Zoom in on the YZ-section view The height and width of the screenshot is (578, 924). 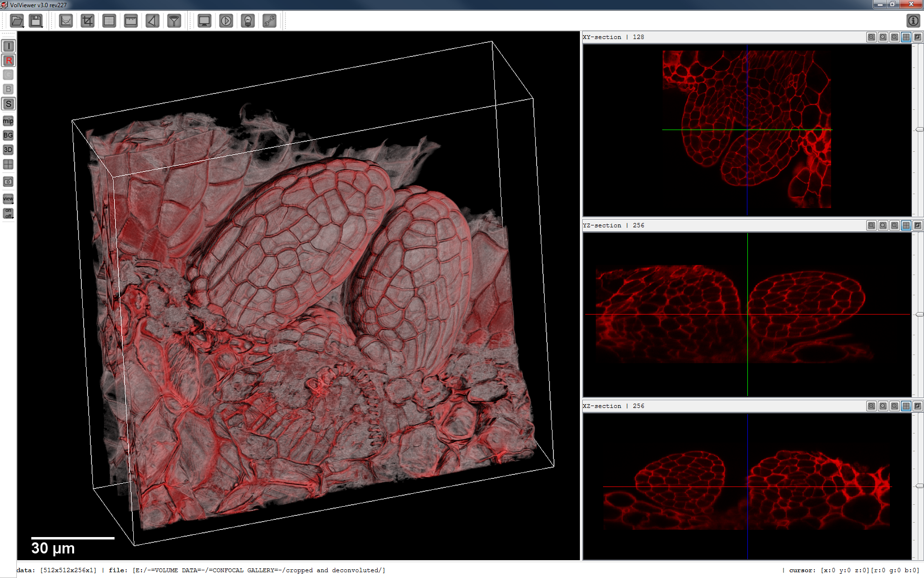[x=872, y=225]
